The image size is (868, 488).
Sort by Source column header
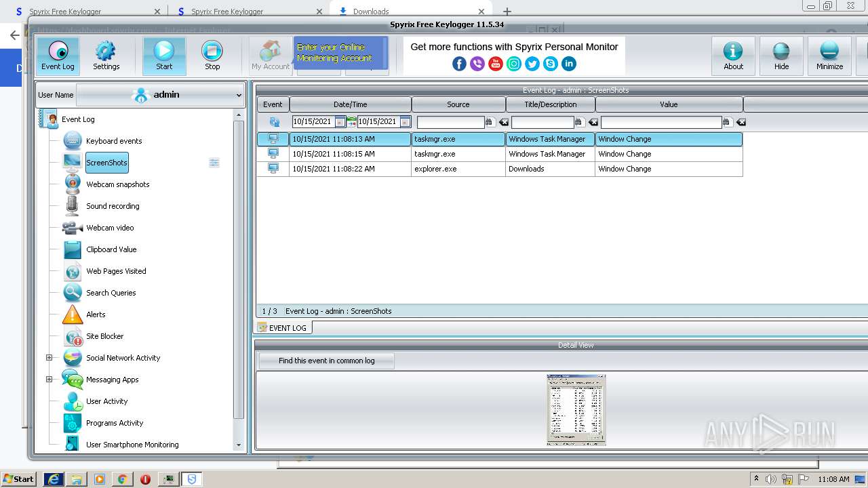click(458, 104)
